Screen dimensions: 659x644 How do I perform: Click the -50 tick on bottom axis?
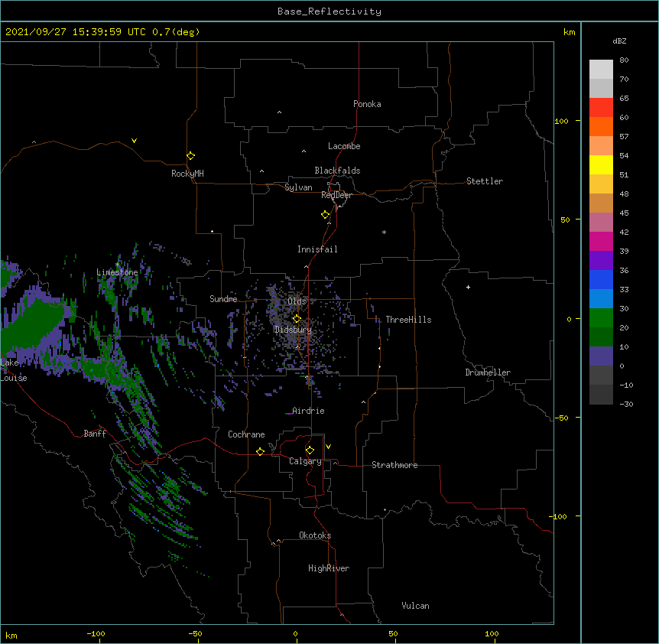click(195, 633)
